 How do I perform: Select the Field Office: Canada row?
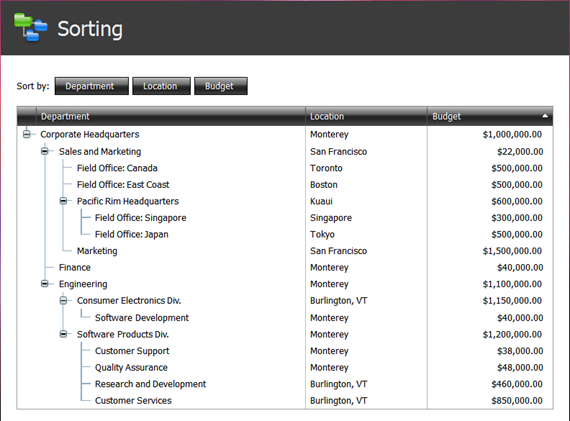tap(285, 168)
